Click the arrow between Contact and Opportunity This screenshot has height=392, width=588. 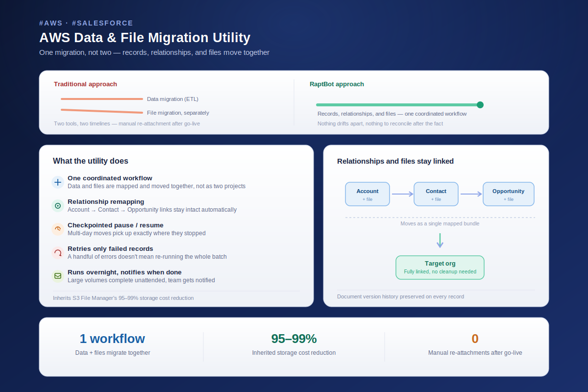coord(471,194)
